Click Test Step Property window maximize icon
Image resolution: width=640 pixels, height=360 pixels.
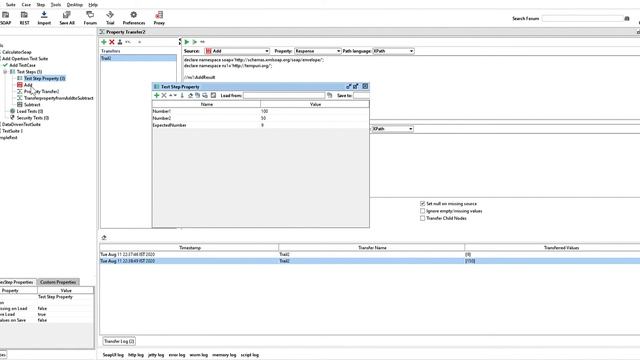point(356,87)
